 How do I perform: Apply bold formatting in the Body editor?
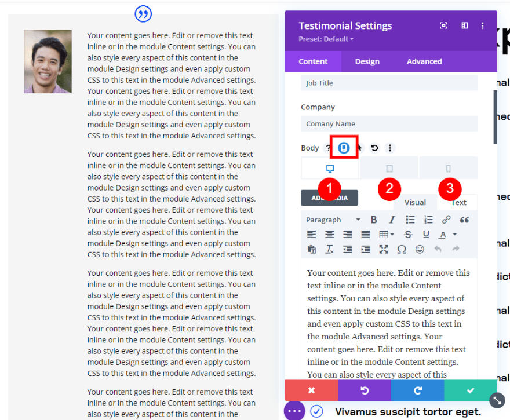(374, 220)
